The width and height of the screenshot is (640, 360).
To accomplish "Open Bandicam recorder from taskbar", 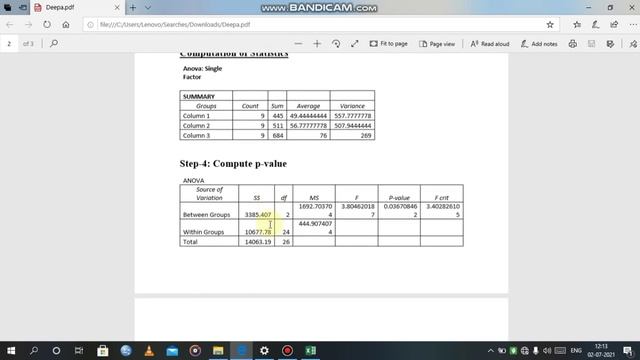I will (x=287, y=351).
